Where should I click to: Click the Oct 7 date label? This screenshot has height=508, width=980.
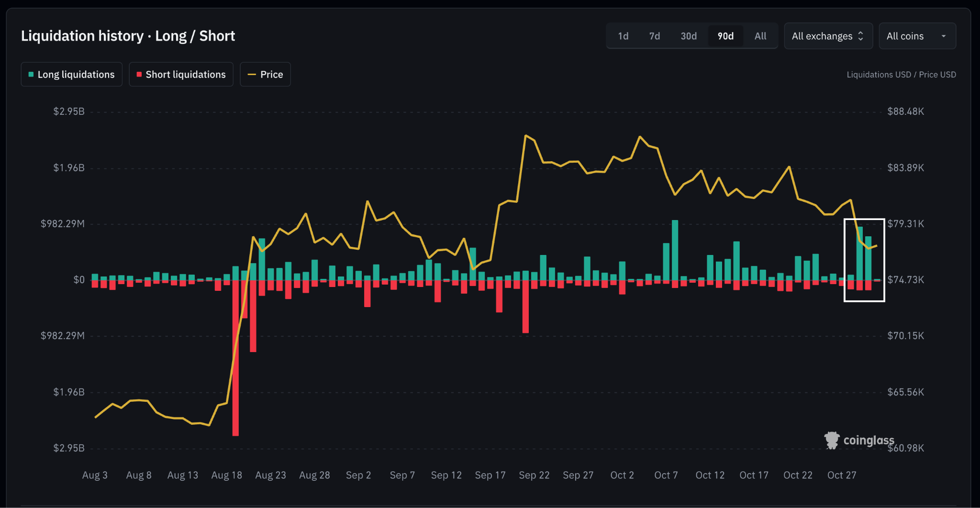[666, 475]
